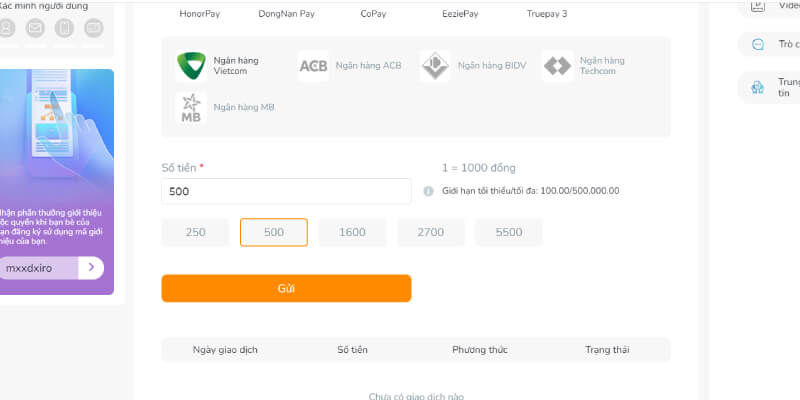Click the Ngân hàng BIDV label

pos(492,66)
